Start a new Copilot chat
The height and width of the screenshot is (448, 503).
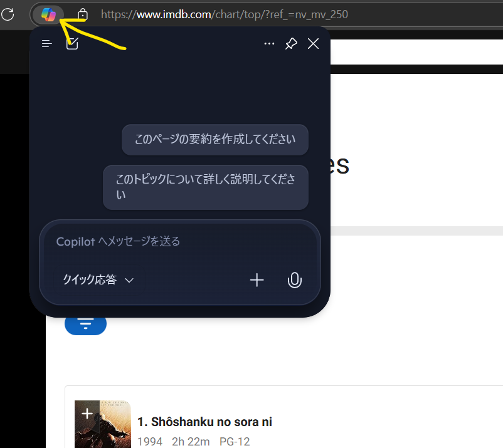click(x=71, y=43)
